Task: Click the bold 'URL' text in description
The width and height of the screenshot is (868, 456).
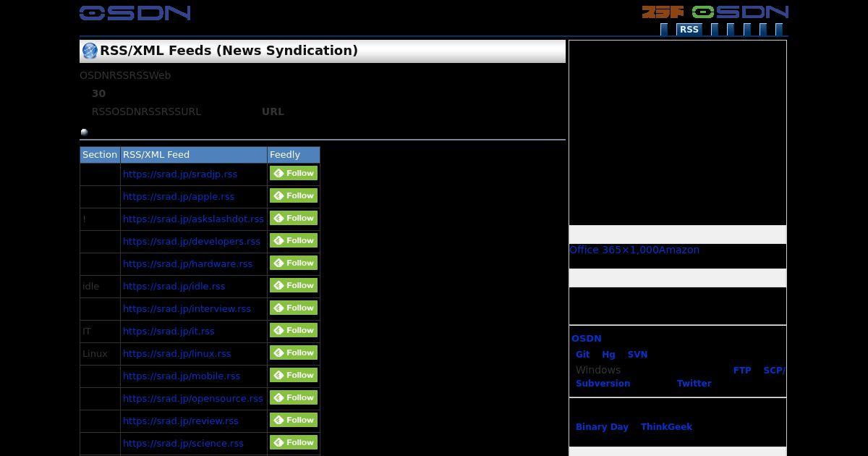Action: pos(273,111)
